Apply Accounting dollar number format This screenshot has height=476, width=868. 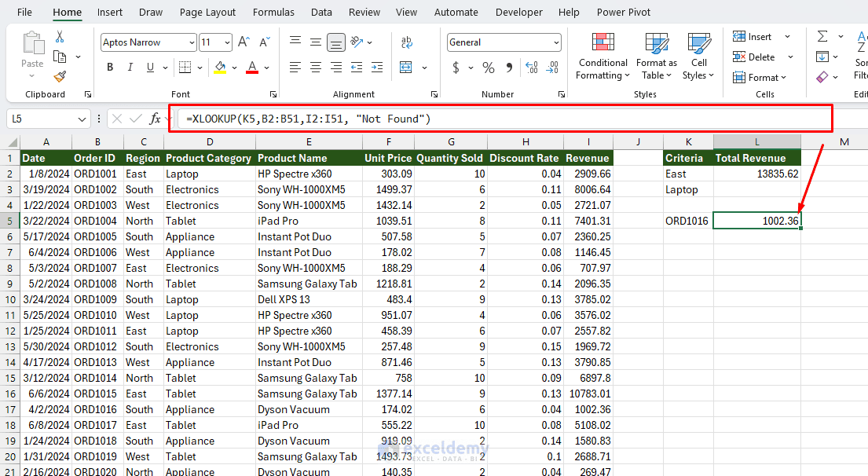[456, 68]
